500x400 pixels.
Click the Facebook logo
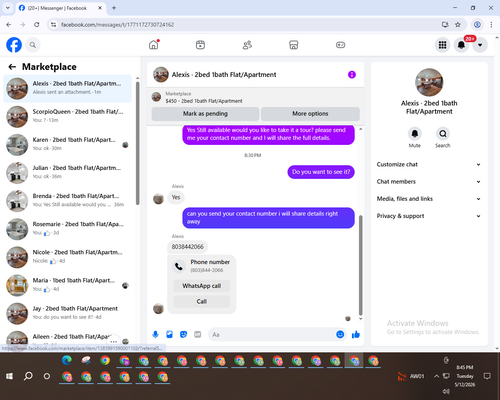coord(14,45)
